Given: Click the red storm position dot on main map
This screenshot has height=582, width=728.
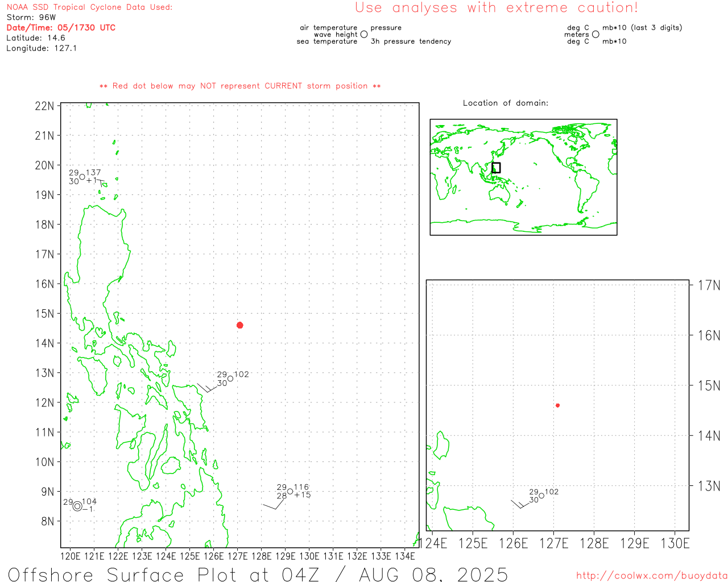Looking at the screenshot, I should pos(240,325).
